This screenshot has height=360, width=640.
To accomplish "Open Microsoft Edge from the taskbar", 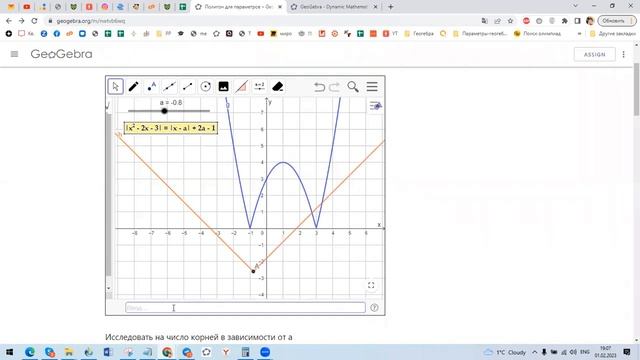I will pos(30,352).
